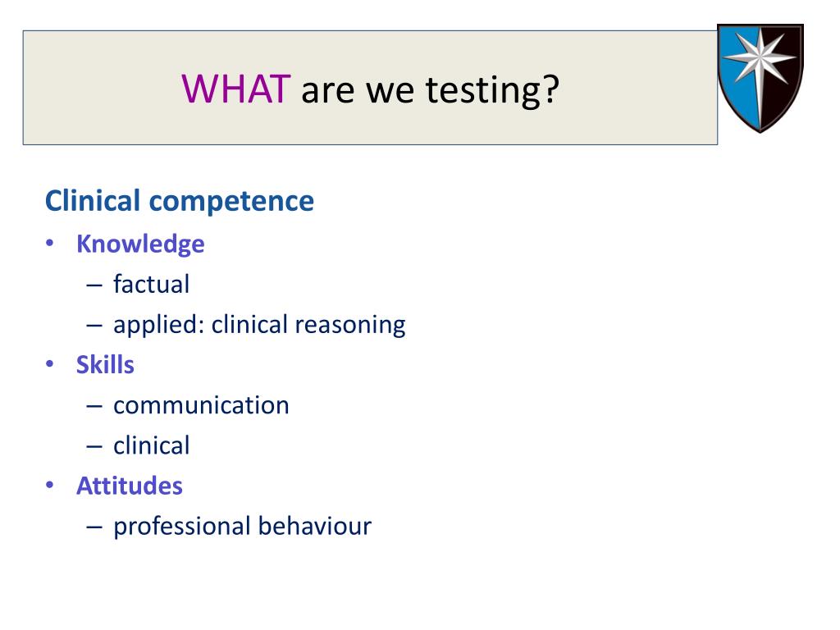The height and width of the screenshot is (630, 840).
Task: Click the title text 'are we testing?'
Action: coord(430,90)
